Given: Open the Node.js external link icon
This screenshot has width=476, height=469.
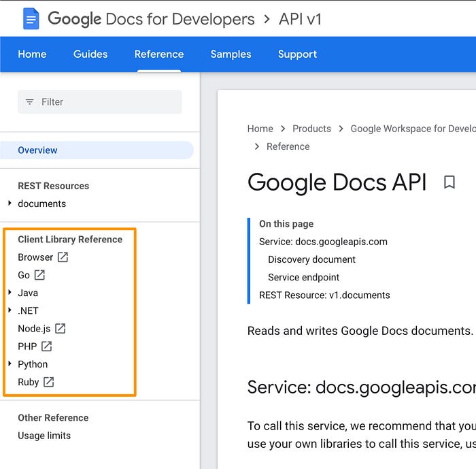Looking at the screenshot, I should (x=61, y=329).
